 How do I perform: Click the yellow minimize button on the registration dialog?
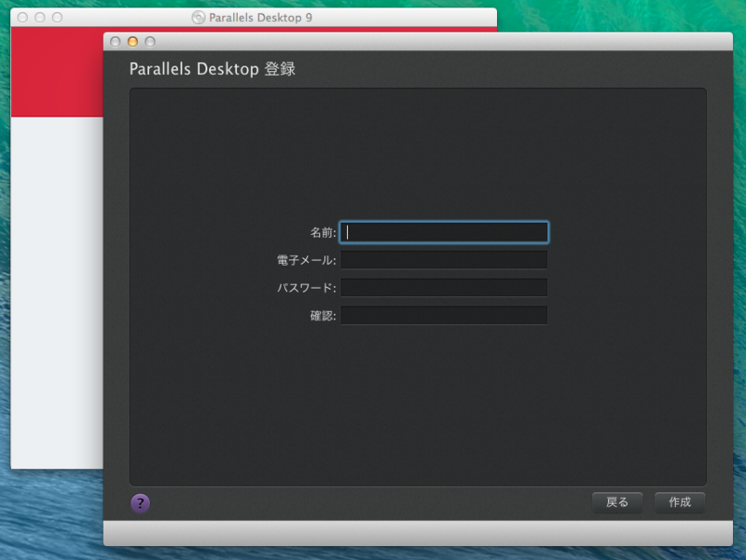point(131,42)
